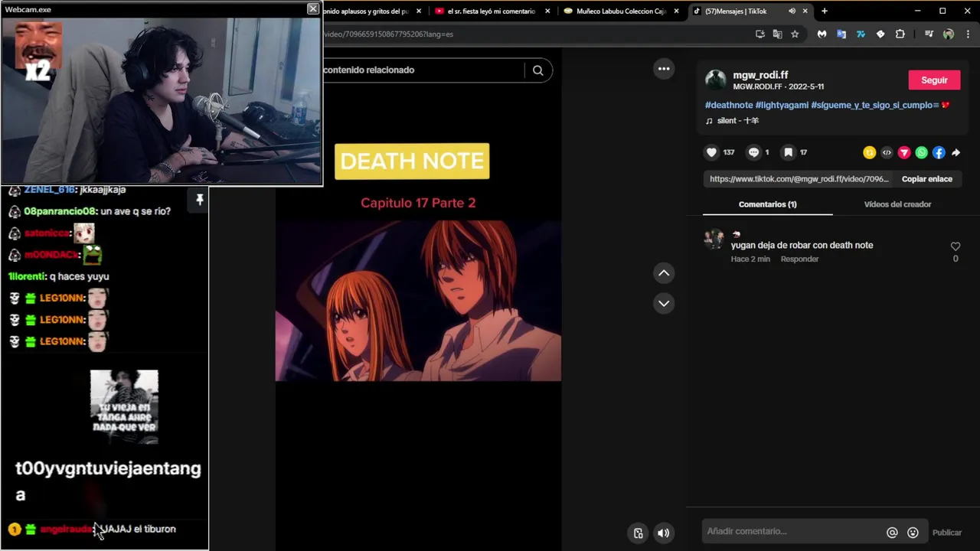The height and width of the screenshot is (551, 980).
Task: Open the emoji picker for comment
Action: coord(913,533)
